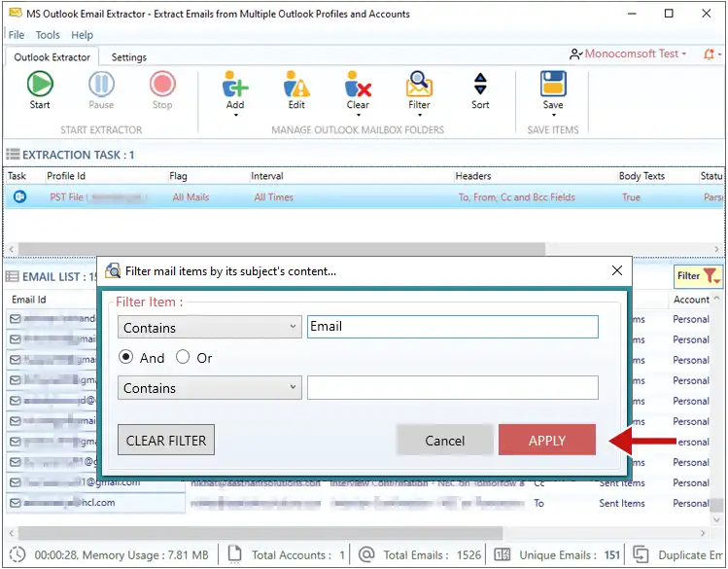Click the Save items floppy icon
The height and width of the screenshot is (569, 728).
pos(553,84)
